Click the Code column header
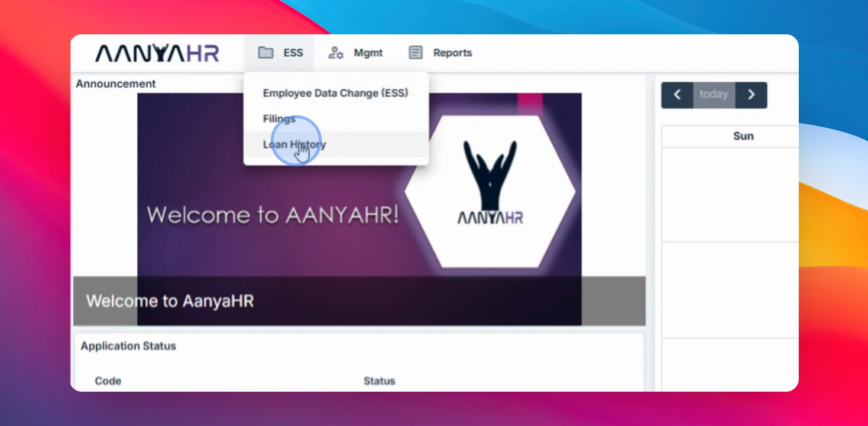This screenshot has width=868, height=426. [108, 381]
